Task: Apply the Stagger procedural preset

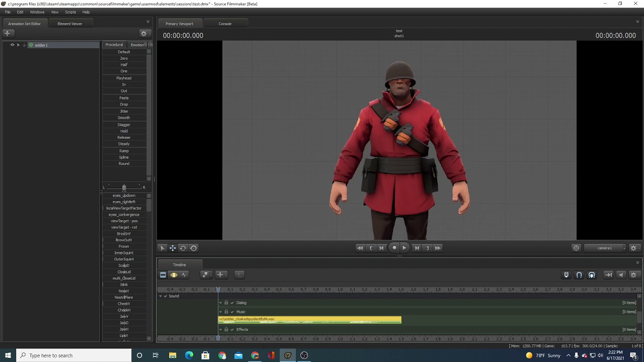Action: tap(124, 124)
